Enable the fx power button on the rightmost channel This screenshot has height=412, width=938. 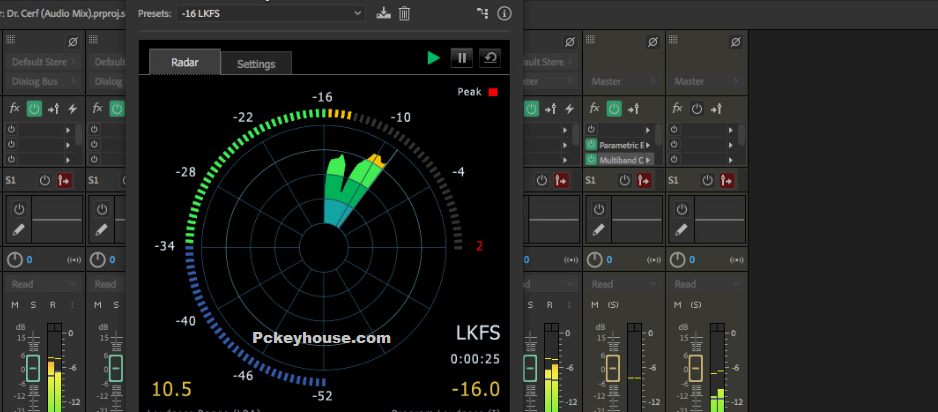click(697, 109)
